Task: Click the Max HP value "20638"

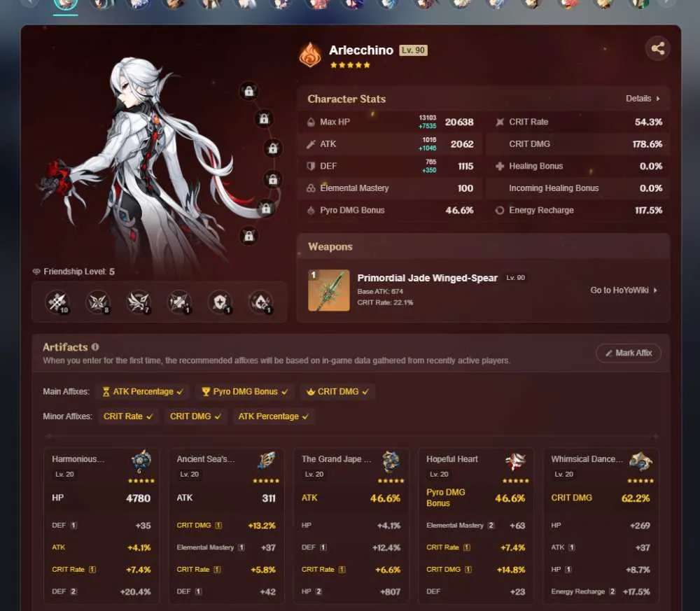Action: [x=459, y=122]
